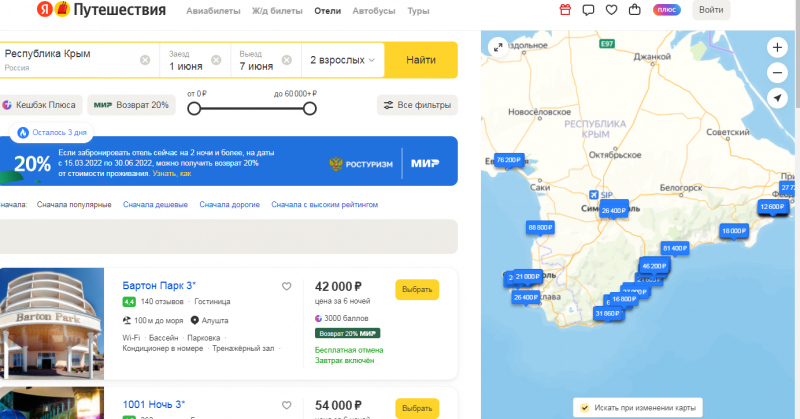Select the 18 000 ₽ map price marker

coord(734,231)
